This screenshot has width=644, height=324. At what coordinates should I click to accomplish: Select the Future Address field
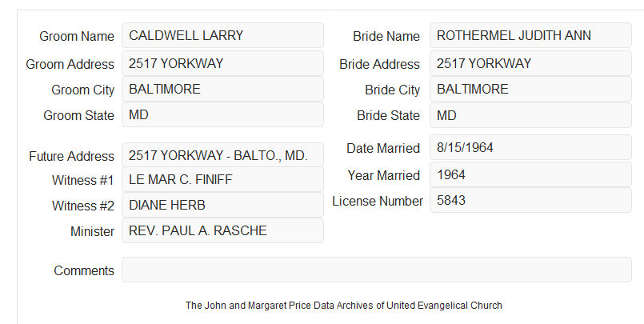222,155
